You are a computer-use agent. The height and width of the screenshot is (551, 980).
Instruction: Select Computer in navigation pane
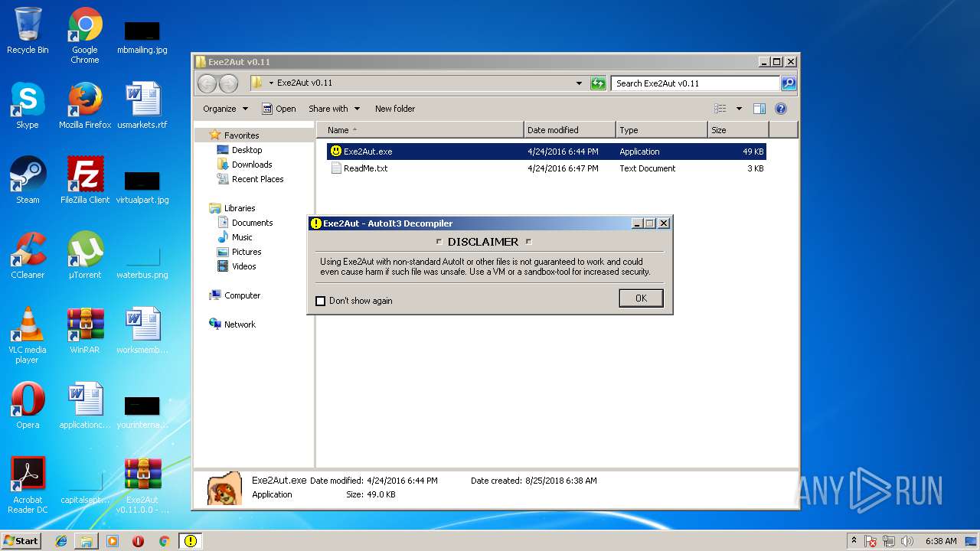click(x=242, y=295)
